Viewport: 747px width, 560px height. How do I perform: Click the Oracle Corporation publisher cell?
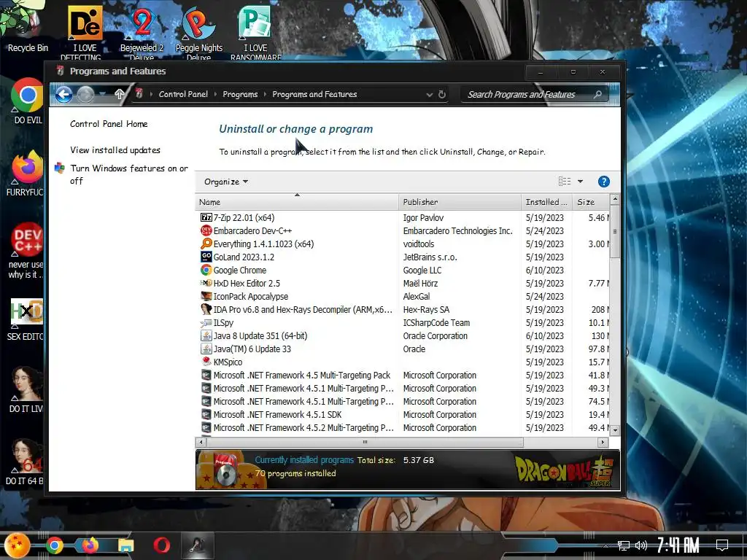pyautogui.click(x=435, y=335)
